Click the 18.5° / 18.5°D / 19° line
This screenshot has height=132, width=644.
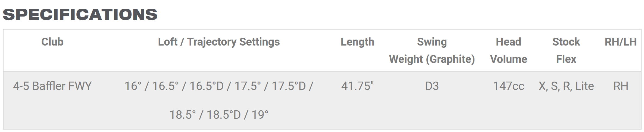[219, 115]
